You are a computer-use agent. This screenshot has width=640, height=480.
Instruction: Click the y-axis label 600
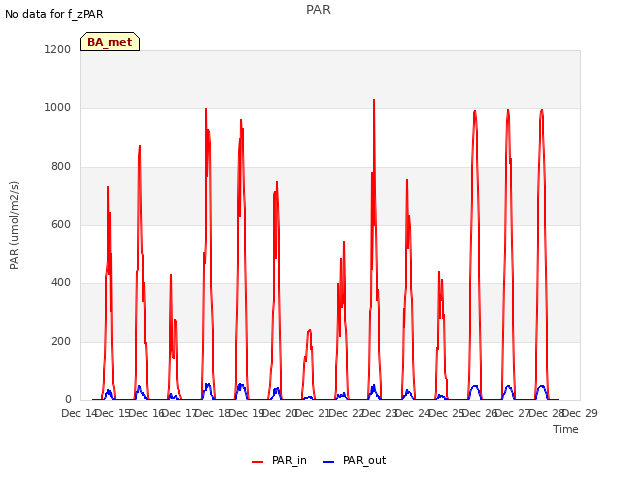point(61,224)
